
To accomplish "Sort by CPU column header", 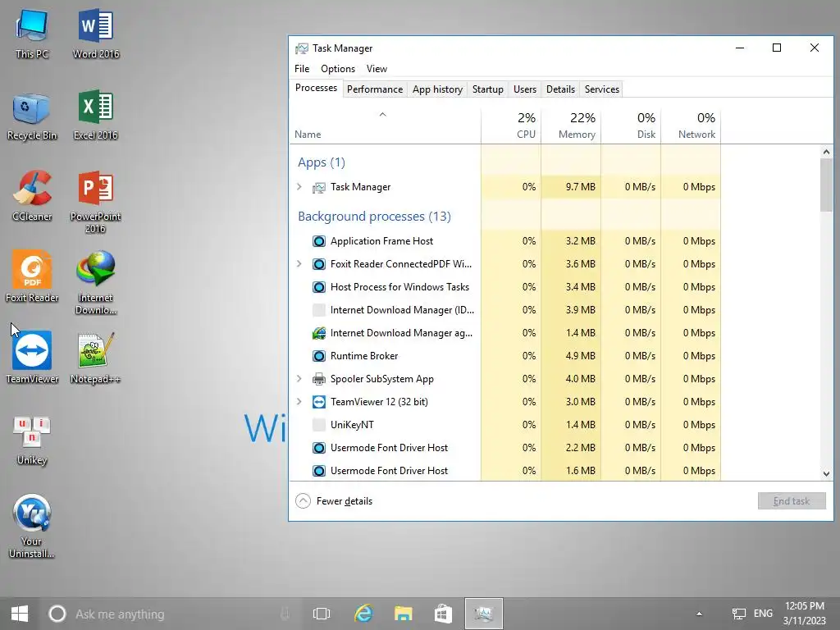I will pos(511,126).
